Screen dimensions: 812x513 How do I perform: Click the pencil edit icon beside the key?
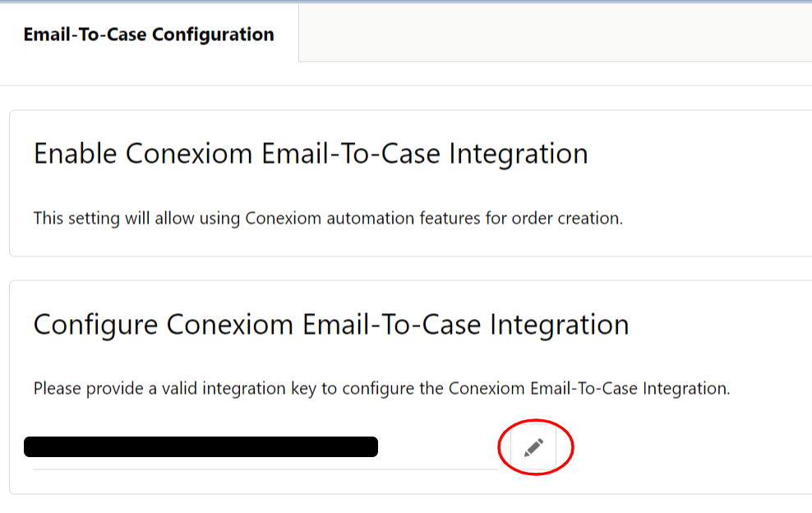point(534,447)
